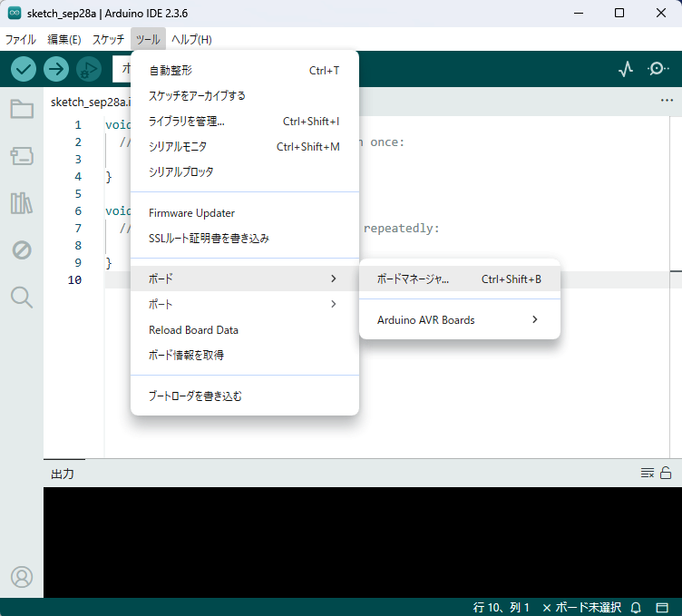The height and width of the screenshot is (616, 682).
Task: Open the Debug sidebar icon
Action: click(x=22, y=250)
